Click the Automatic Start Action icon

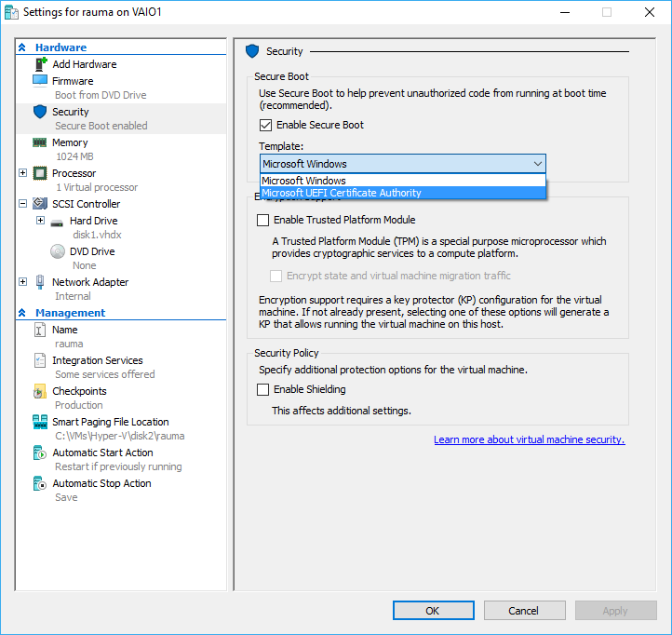(x=40, y=453)
